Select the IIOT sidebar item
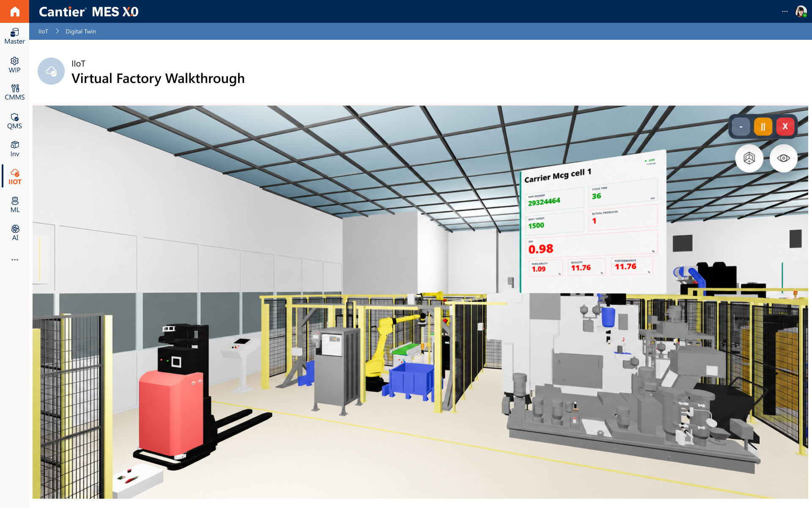 (x=14, y=177)
